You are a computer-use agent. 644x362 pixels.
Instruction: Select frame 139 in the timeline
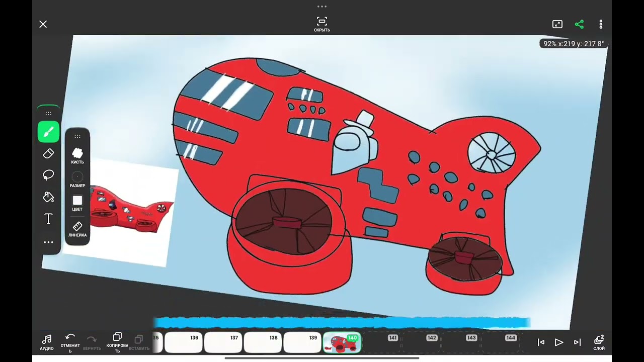(302, 342)
